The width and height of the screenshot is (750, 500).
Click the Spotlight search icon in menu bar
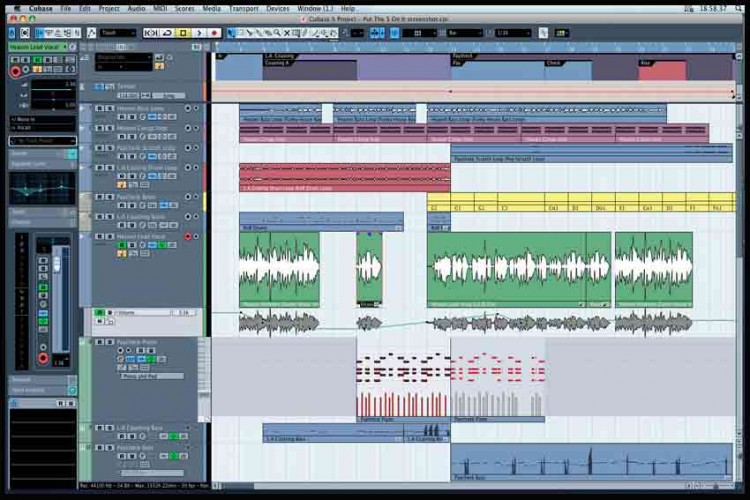[x=739, y=9]
